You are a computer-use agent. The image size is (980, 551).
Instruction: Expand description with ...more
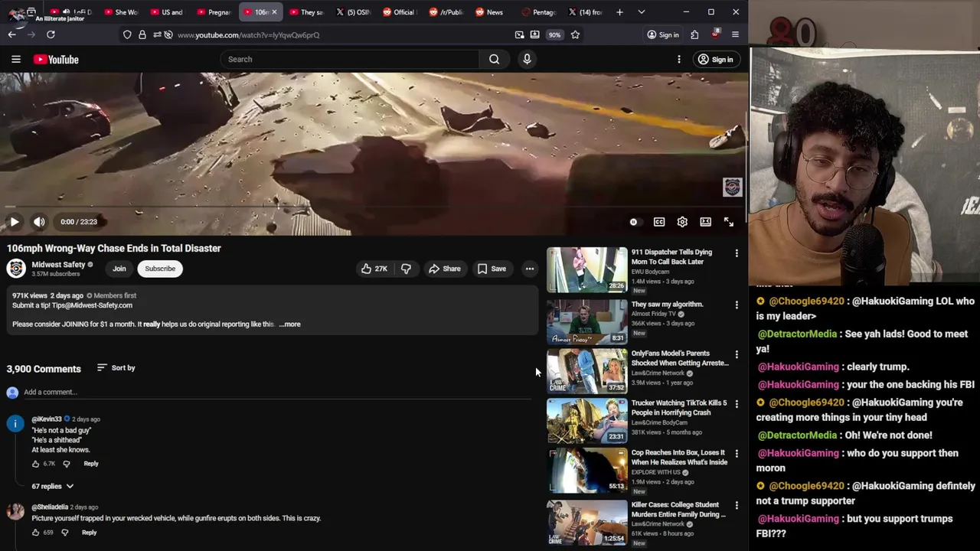[289, 324]
